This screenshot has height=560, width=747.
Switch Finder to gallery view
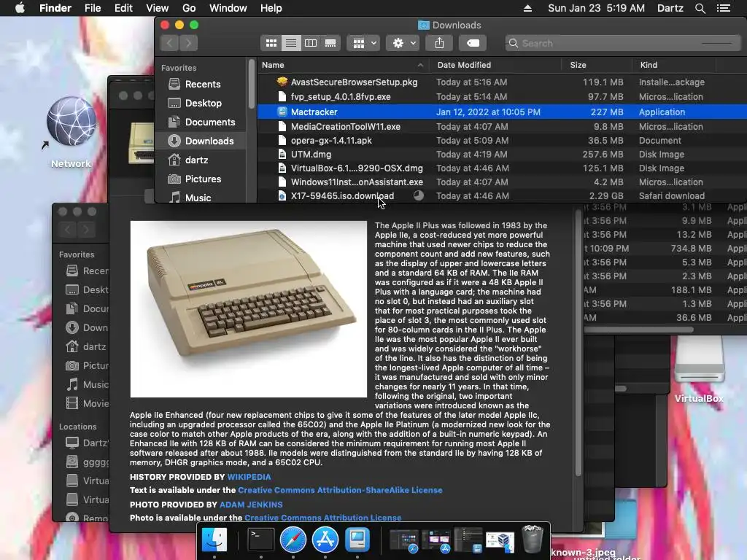pyautogui.click(x=330, y=43)
